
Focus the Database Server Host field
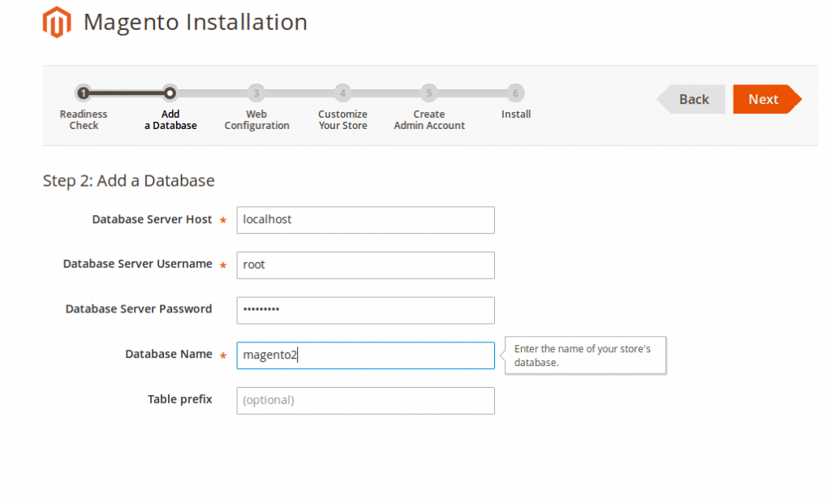point(366,220)
